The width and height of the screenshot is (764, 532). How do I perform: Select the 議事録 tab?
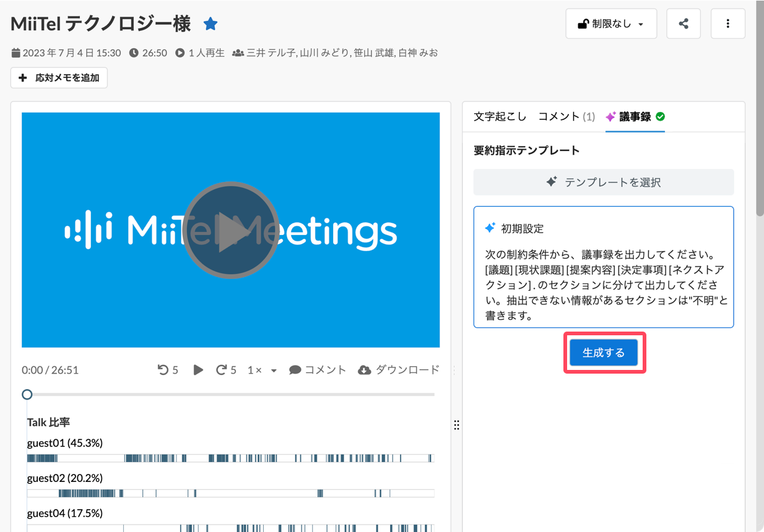tap(635, 116)
